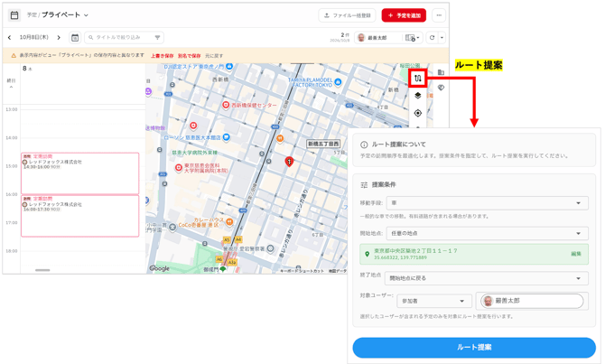Open the date picker calendar icon
The image size is (605, 364).
(75, 37)
